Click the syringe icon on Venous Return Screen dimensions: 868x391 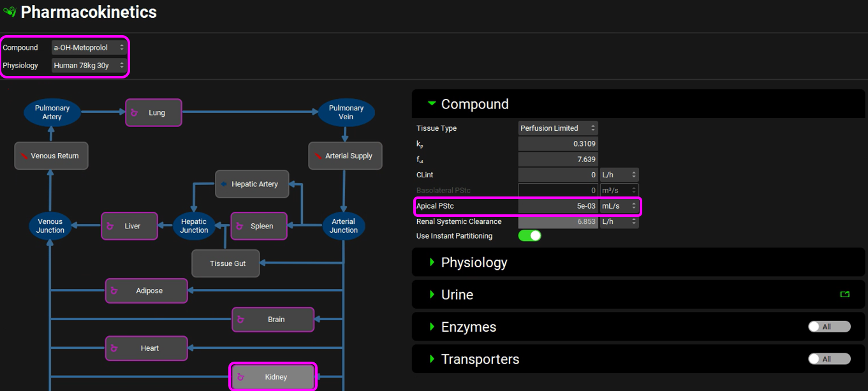tap(24, 156)
